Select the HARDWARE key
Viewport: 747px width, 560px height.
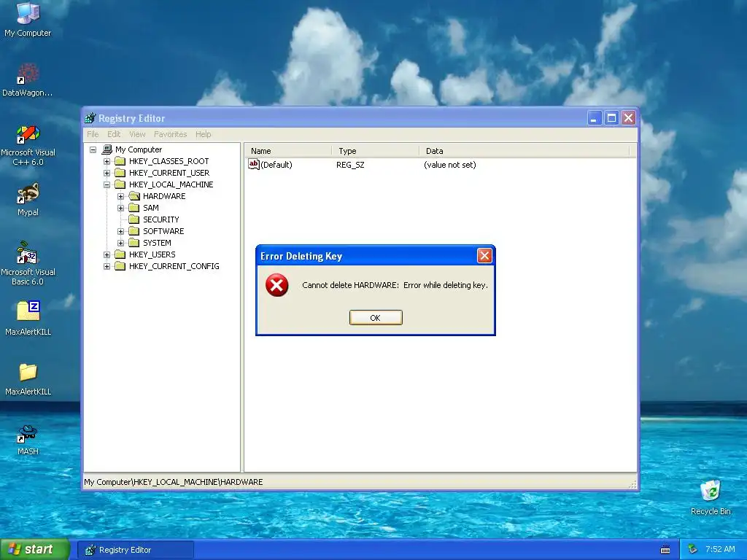point(164,196)
